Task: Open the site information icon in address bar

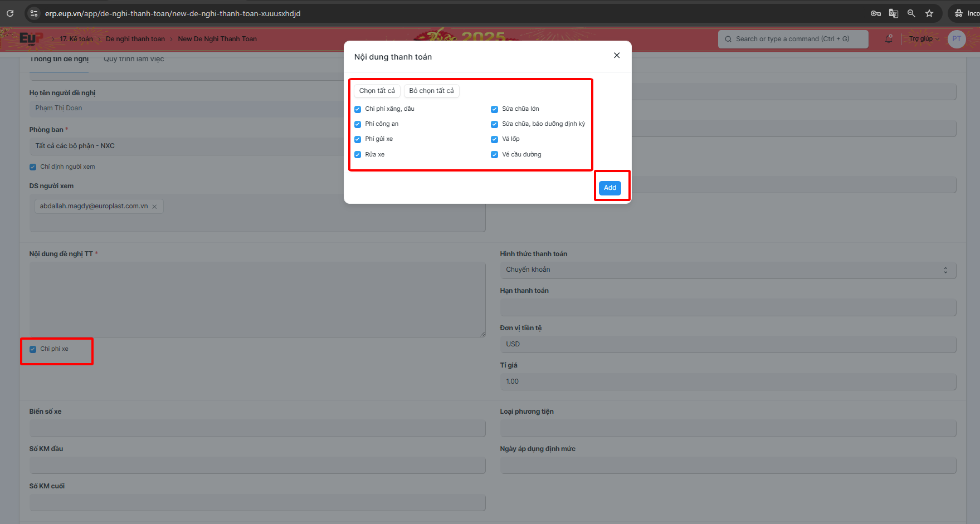Action: tap(34, 13)
